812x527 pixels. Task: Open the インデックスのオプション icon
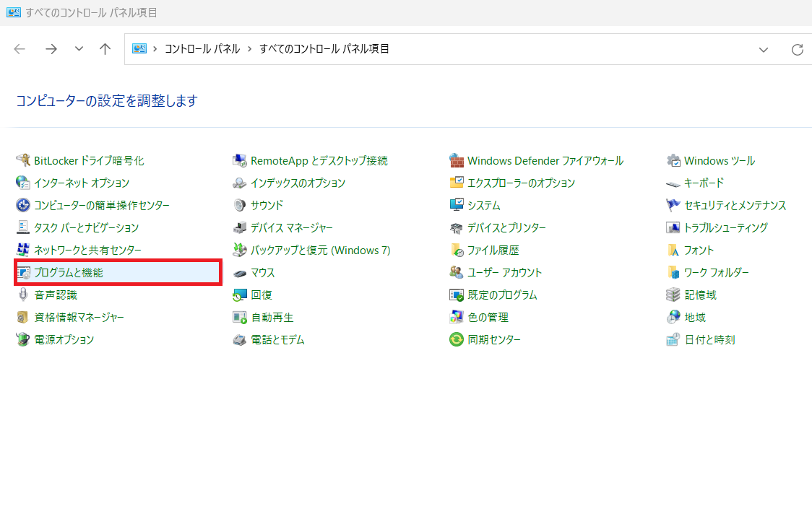click(x=239, y=183)
